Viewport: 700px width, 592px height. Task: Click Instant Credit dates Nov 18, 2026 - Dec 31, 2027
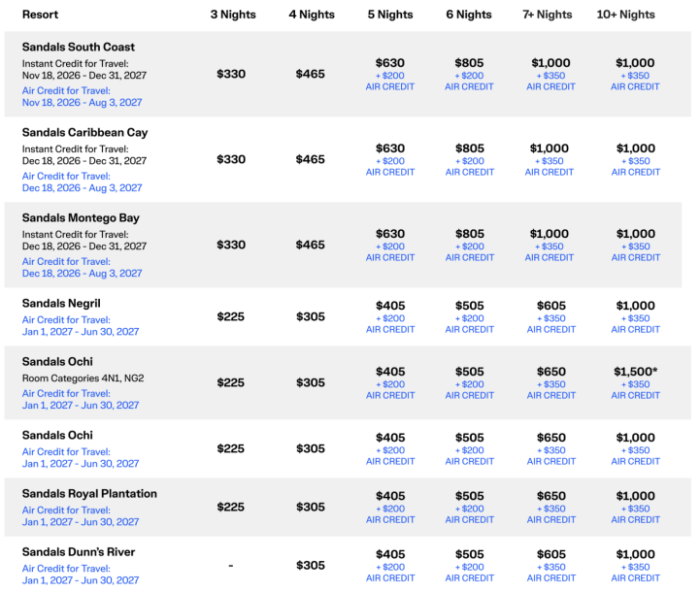click(x=84, y=76)
